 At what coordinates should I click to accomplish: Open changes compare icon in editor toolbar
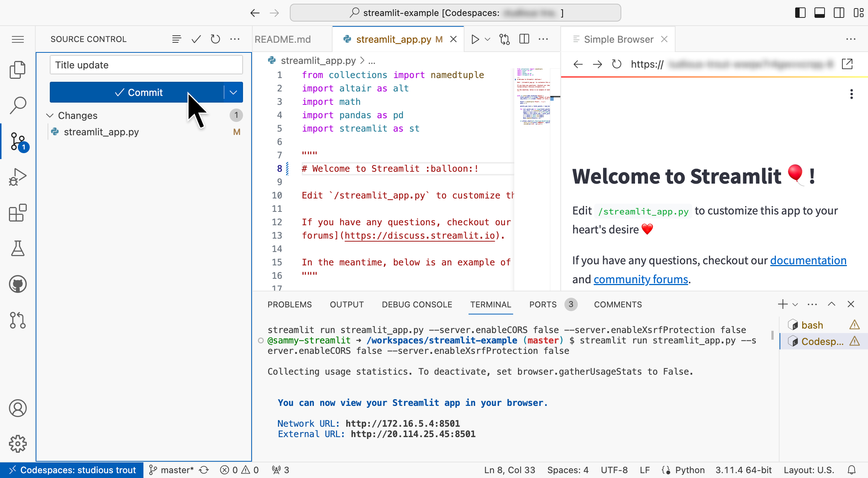point(504,39)
